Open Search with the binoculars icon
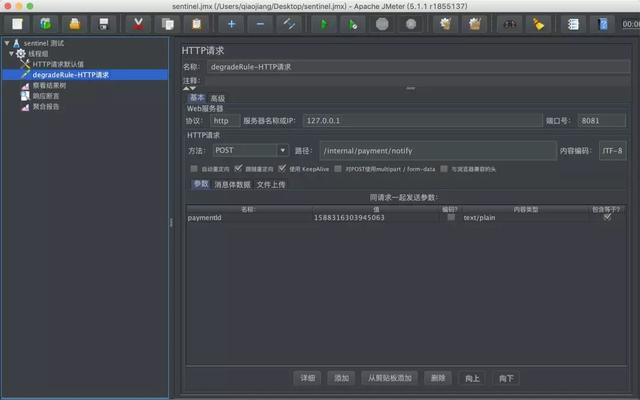 coord(509,24)
